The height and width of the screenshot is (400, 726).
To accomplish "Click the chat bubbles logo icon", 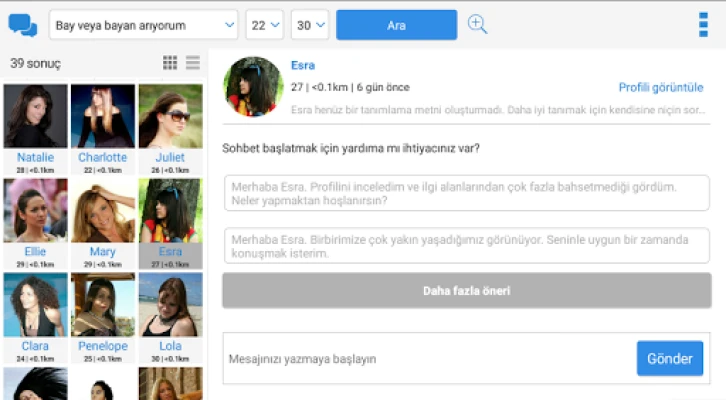I will click(22, 25).
